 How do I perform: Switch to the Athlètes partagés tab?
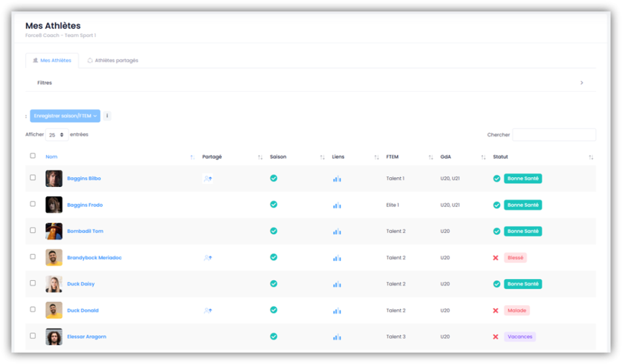(113, 61)
